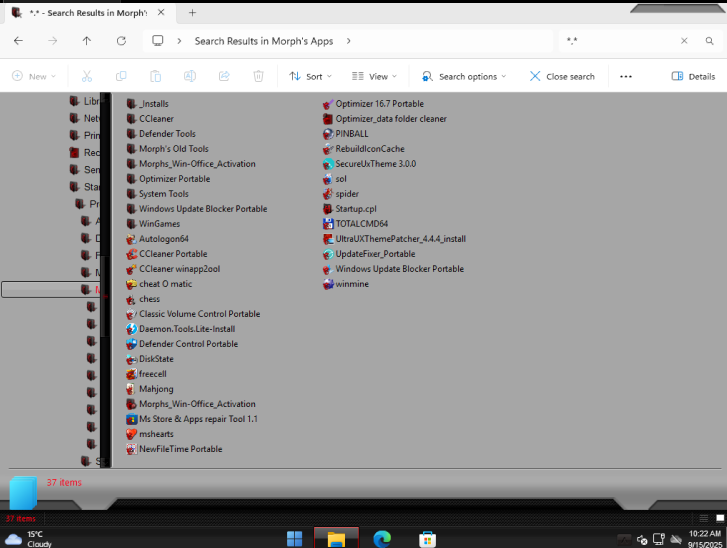Screen dimensions: 727x548
Task: Select Optimizer 16.7 Portable
Action: point(373,104)
